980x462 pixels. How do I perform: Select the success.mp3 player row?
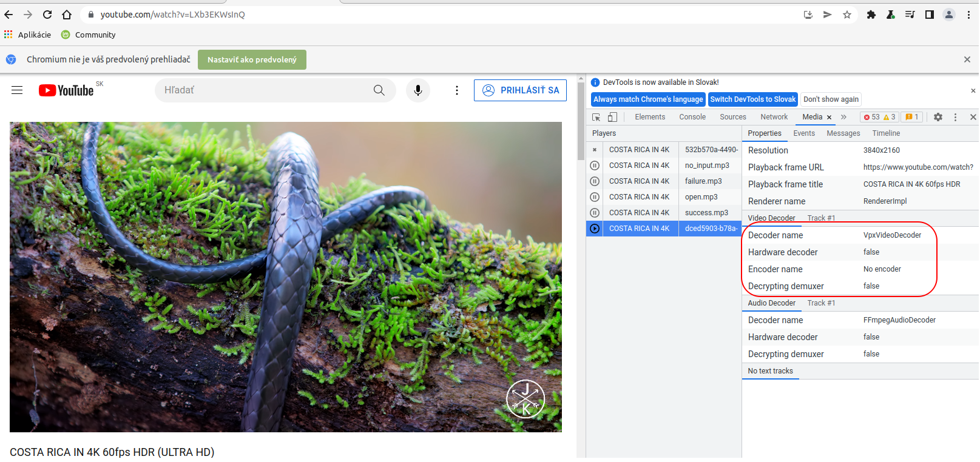point(706,213)
